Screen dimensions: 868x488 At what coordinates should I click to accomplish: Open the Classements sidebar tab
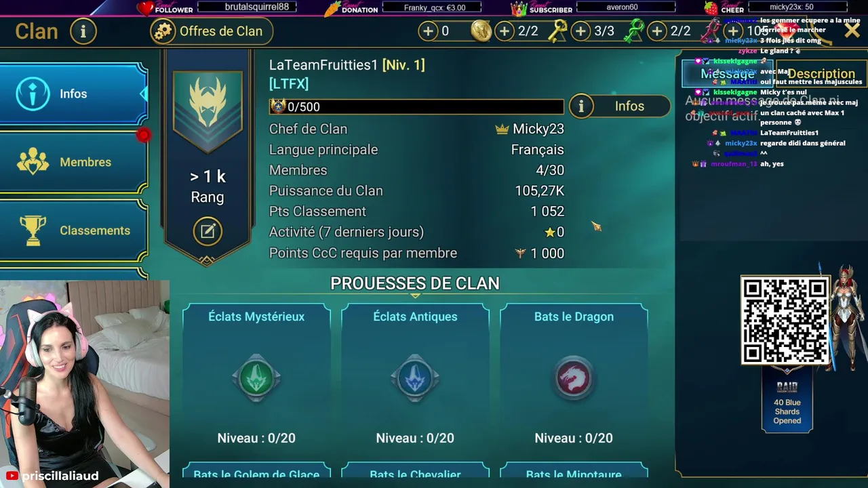73,230
